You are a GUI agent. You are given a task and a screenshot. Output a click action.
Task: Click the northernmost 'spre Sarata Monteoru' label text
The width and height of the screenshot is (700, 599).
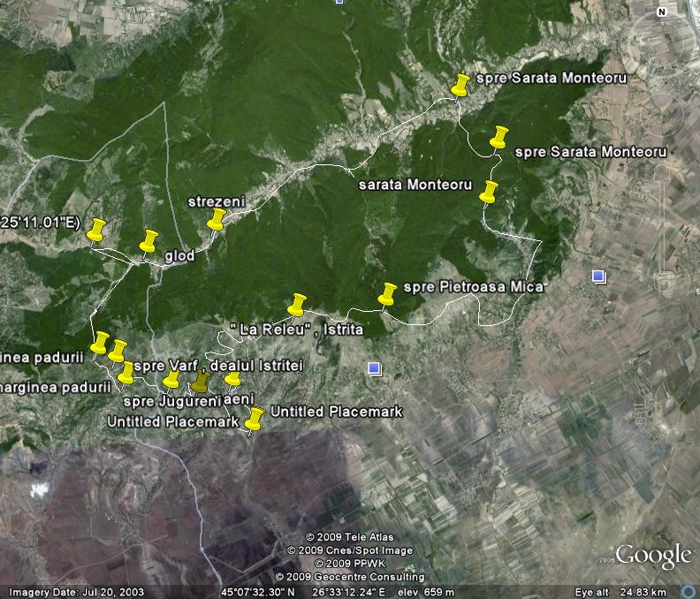[x=552, y=78]
